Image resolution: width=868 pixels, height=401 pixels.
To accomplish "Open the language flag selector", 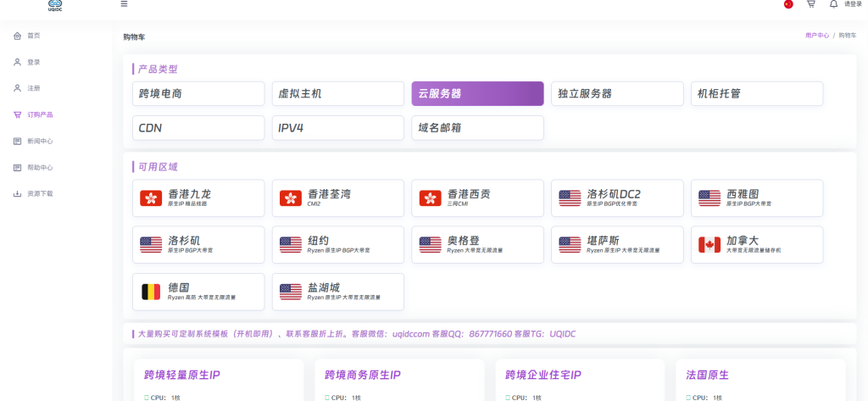I will click(x=788, y=4).
